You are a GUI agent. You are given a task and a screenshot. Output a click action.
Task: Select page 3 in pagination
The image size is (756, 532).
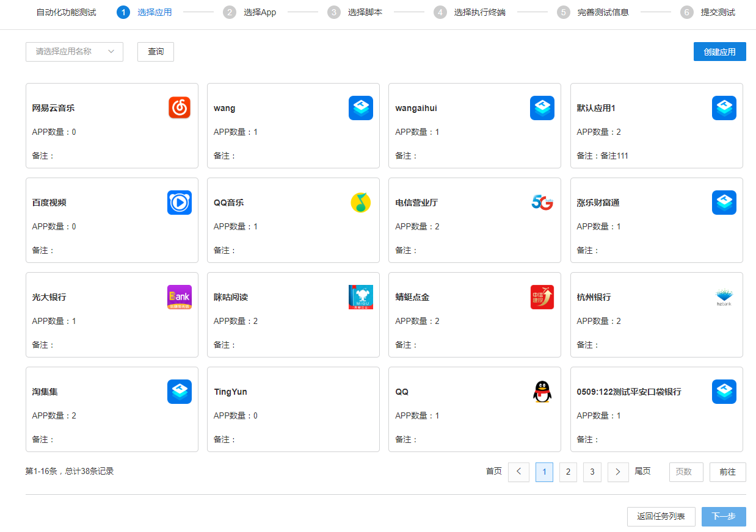(x=592, y=472)
